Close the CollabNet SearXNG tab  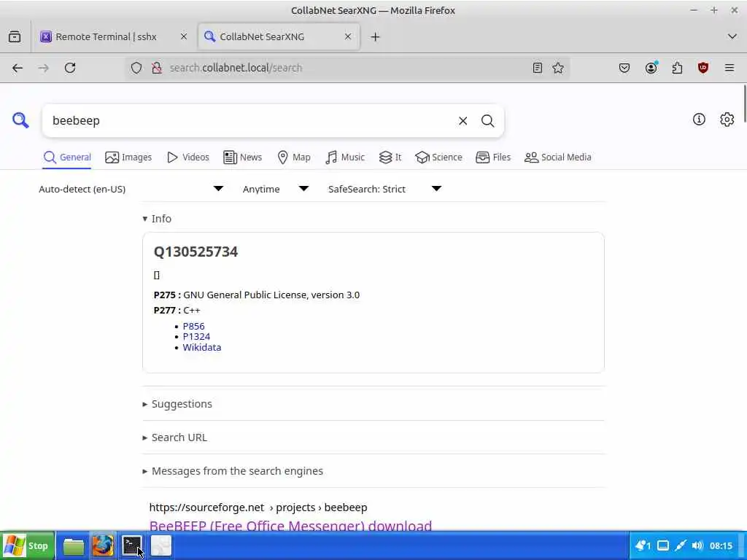(x=348, y=36)
